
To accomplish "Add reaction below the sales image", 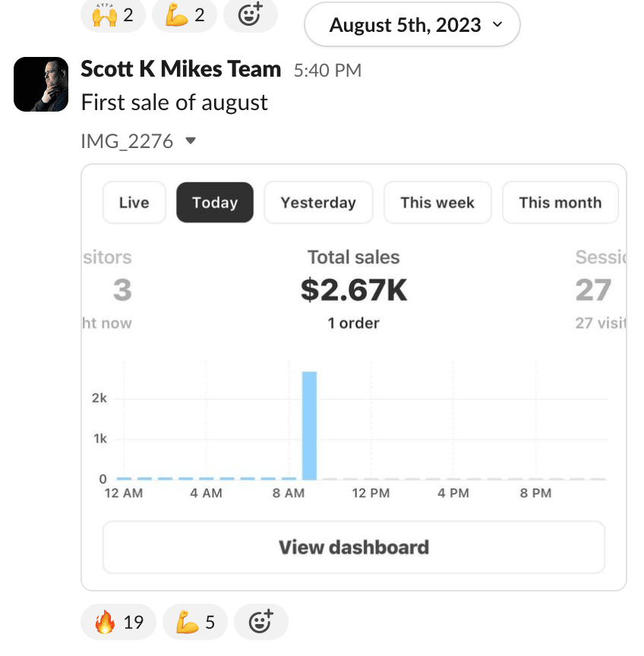I will coord(260,623).
